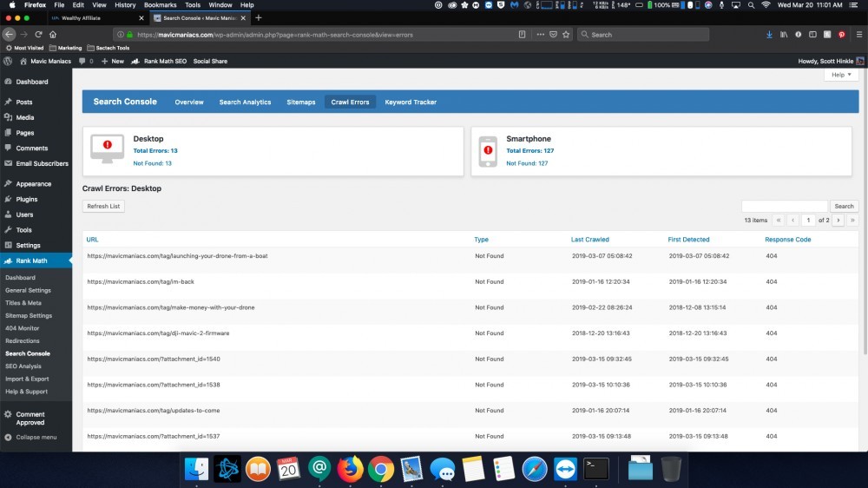868x488 pixels.
Task: Open SEO Analysis in Rank Math submenu
Action: pyautogui.click(x=23, y=366)
